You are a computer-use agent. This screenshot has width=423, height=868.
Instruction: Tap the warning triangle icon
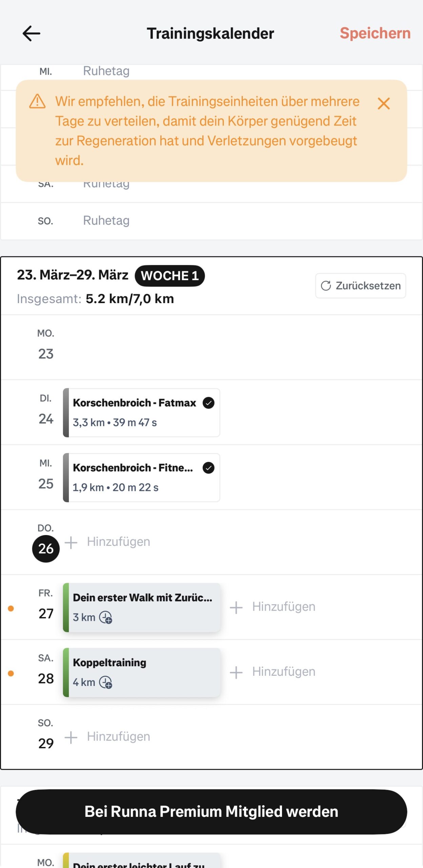pyautogui.click(x=37, y=101)
